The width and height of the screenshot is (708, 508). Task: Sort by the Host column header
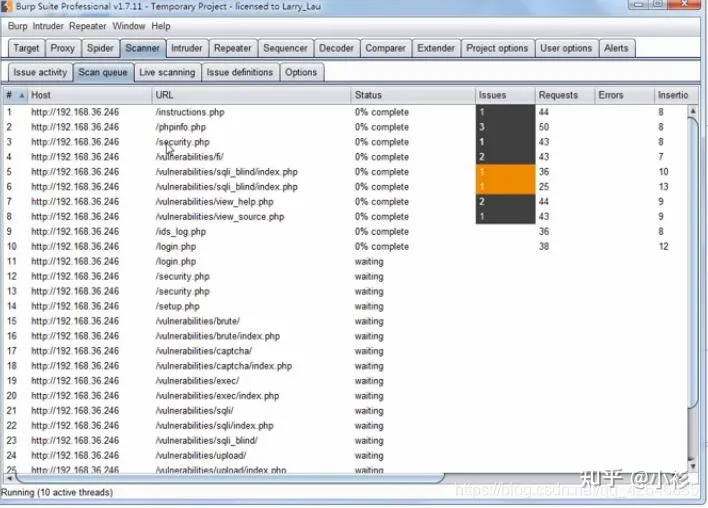point(89,95)
